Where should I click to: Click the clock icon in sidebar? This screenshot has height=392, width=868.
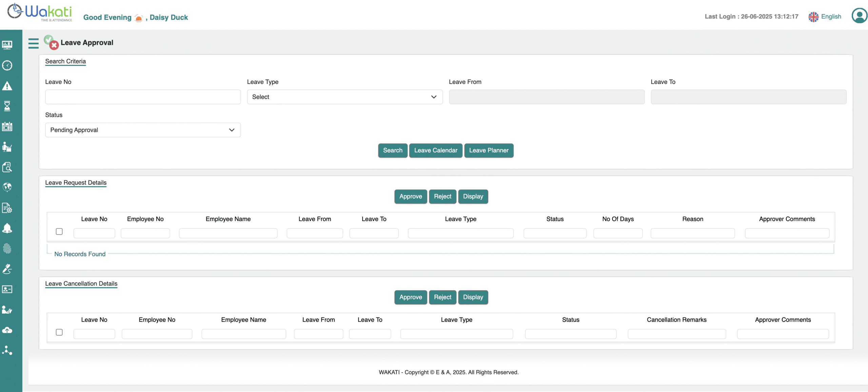[7, 65]
